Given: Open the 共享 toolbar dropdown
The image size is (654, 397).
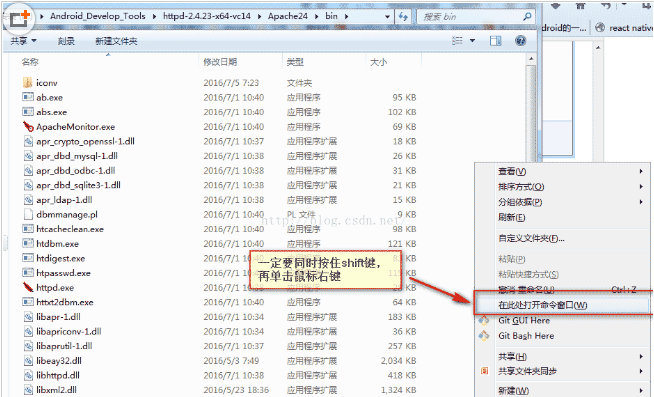Looking at the screenshot, I should point(23,41).
